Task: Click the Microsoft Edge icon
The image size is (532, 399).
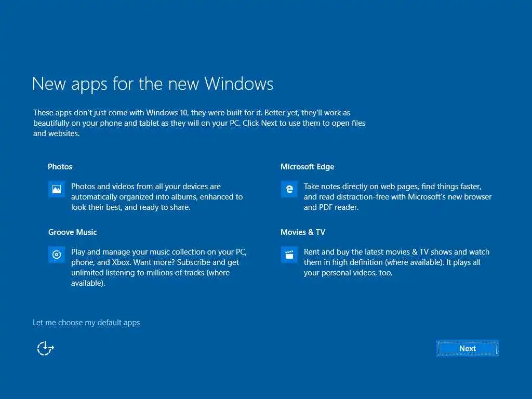Action: coord(289,189)
